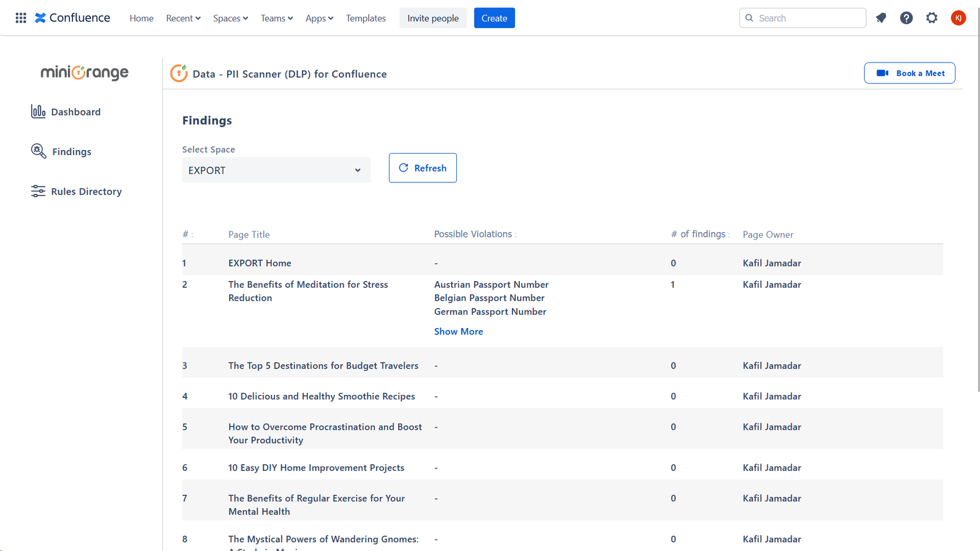Click The Benefits of Meditation for Stress Reduction

pyautogui.click(x=308, y=291)
